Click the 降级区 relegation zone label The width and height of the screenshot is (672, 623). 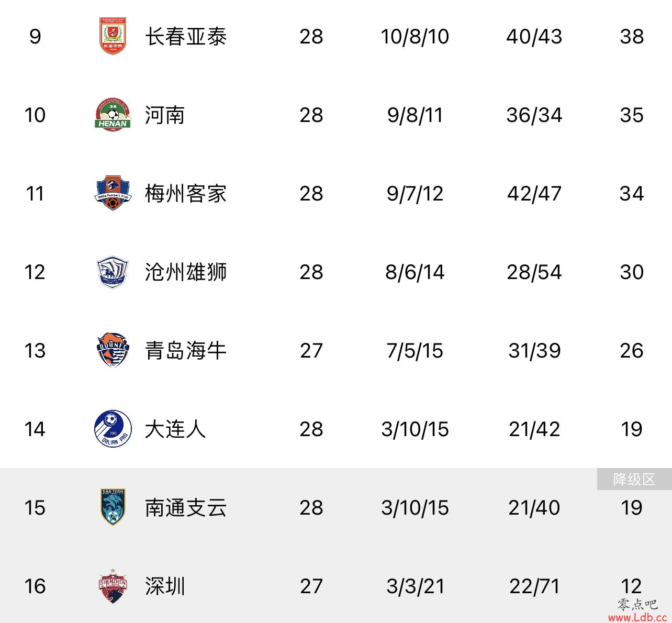[634, 479]
